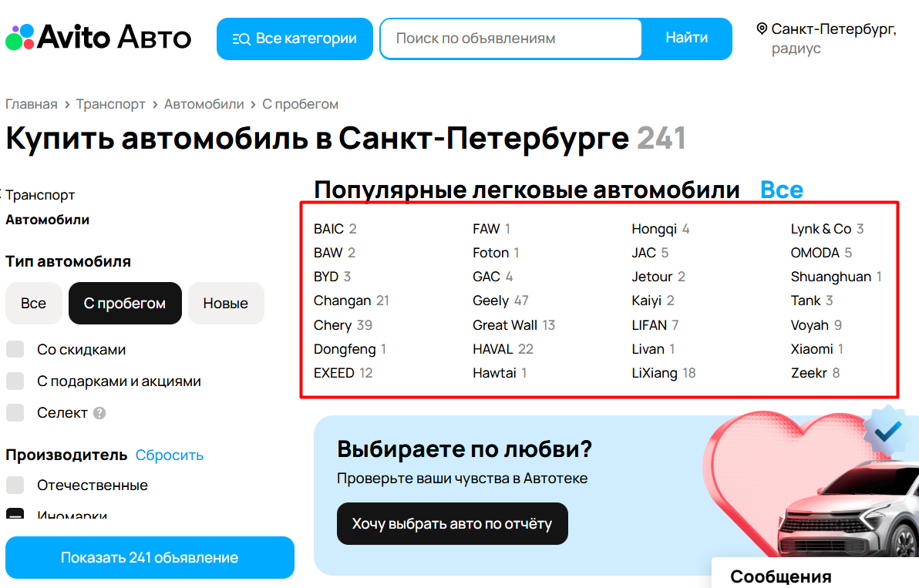This screenshot has width=919, height=588.
Task: Open the Транспорт category in the sidebar
Action: click(40, 195)
